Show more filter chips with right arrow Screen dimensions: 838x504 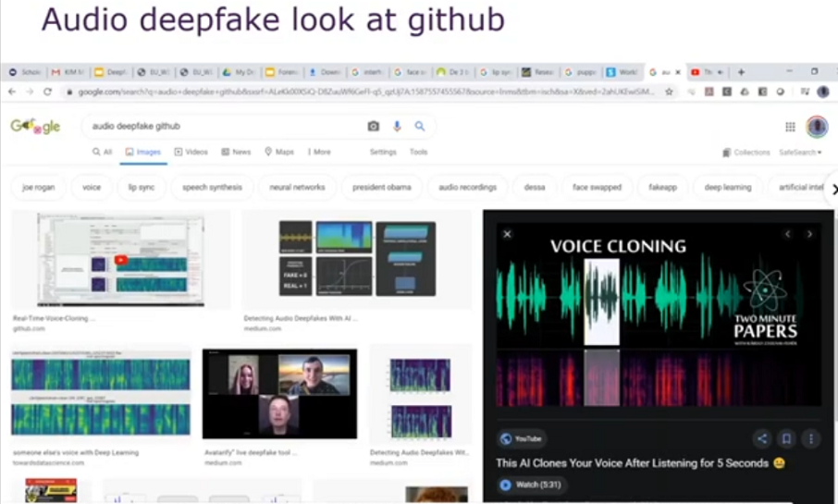tap(832, 189)
